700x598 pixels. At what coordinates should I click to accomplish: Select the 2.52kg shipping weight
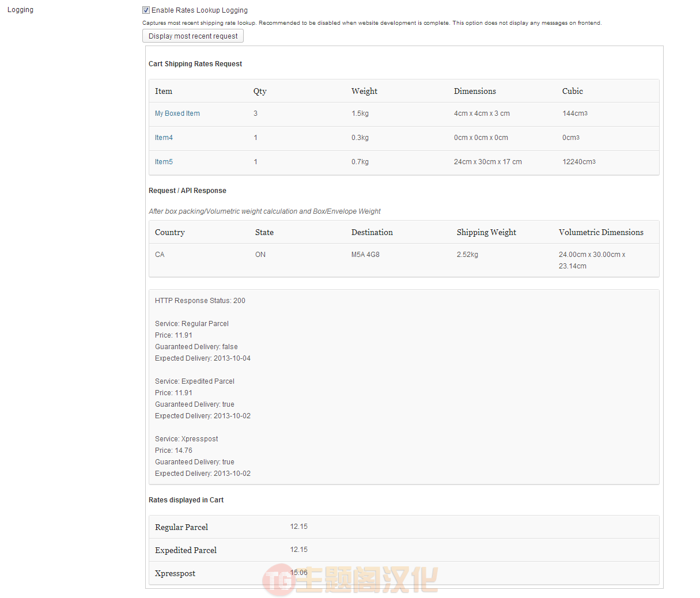(467, 255)
